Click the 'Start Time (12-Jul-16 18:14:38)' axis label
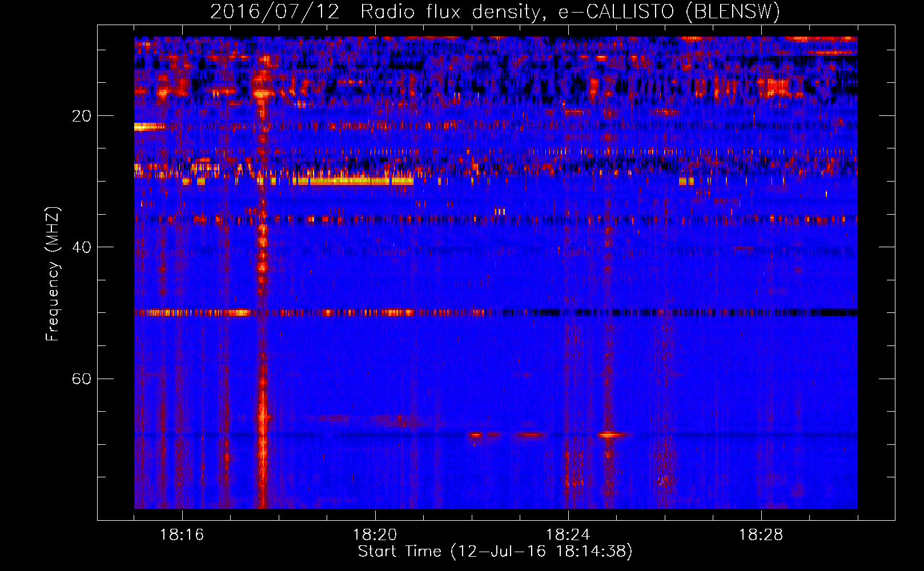This screenshot has width=924, height=571. tap(495, 552)
